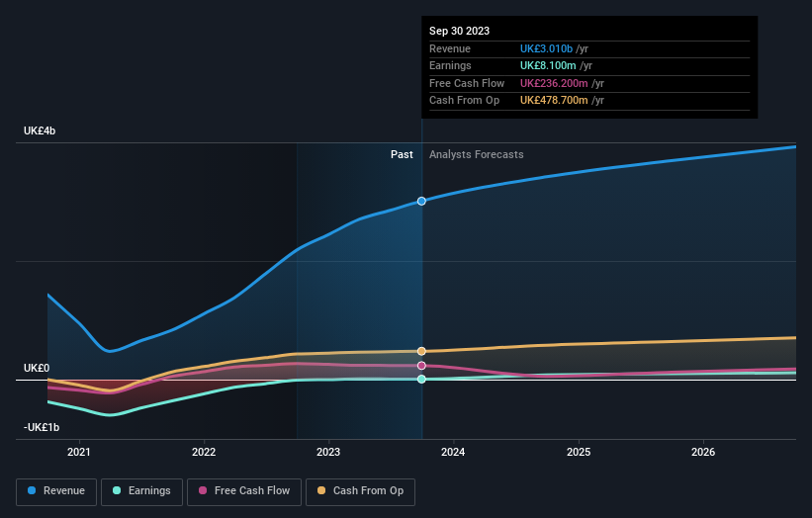
Task: Click the Sep 30 2023 tooltip date
Action: click(x=459, y=31)
